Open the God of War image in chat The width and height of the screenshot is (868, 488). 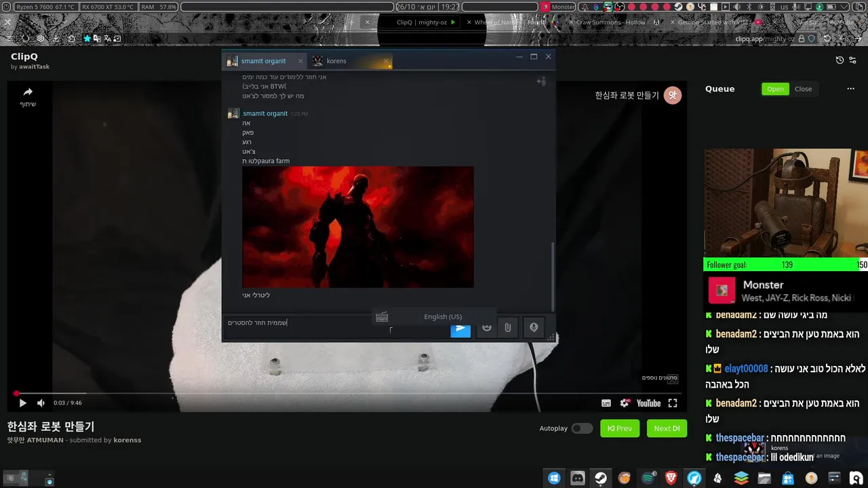tap(358, 227)
